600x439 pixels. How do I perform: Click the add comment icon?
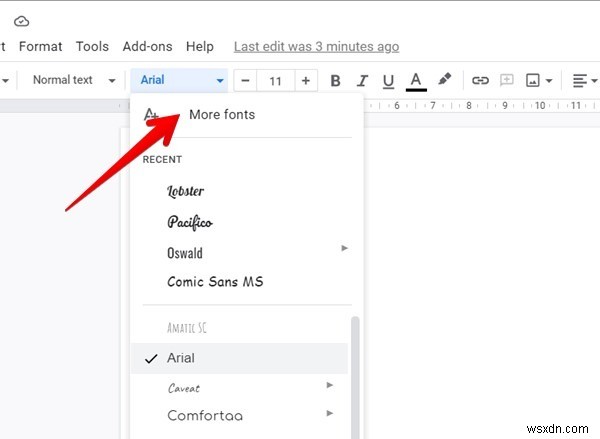coord(507,80)
